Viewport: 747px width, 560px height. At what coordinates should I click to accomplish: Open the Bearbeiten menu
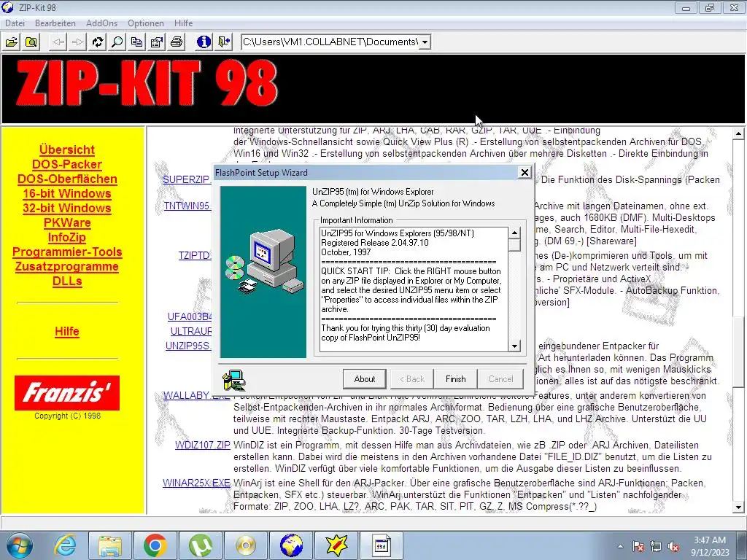coord(55,23)
